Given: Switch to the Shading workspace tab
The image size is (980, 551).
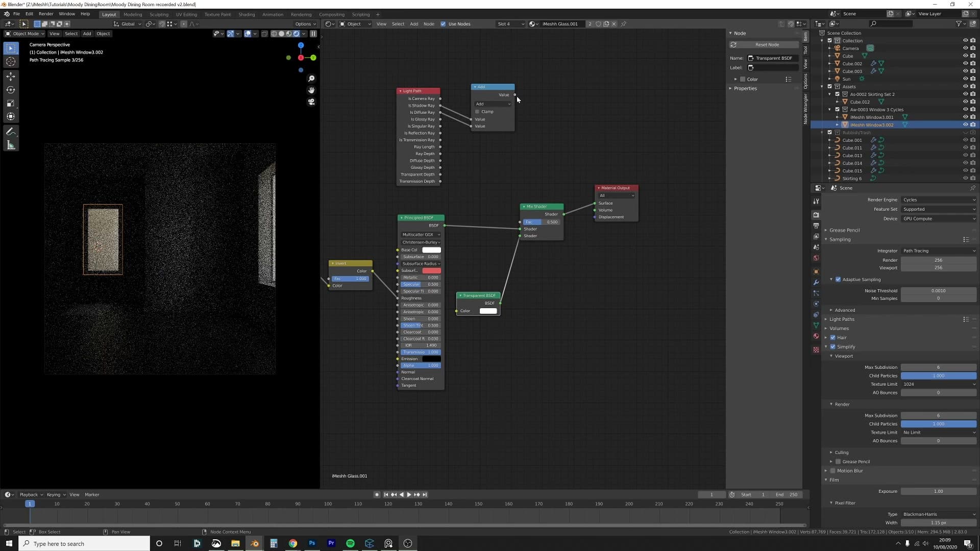Looking at the screenshot, I should (247, 15).
